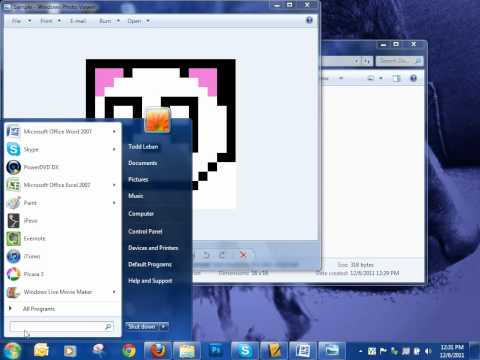Open Computer from the Start menu
This screenshot has height=360, width=480.
coord(141,213)
